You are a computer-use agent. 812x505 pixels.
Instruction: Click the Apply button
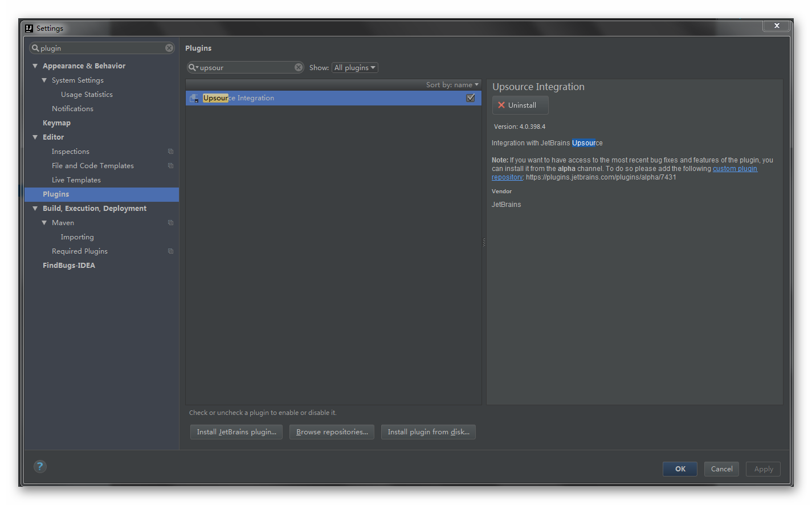(764, 469)
